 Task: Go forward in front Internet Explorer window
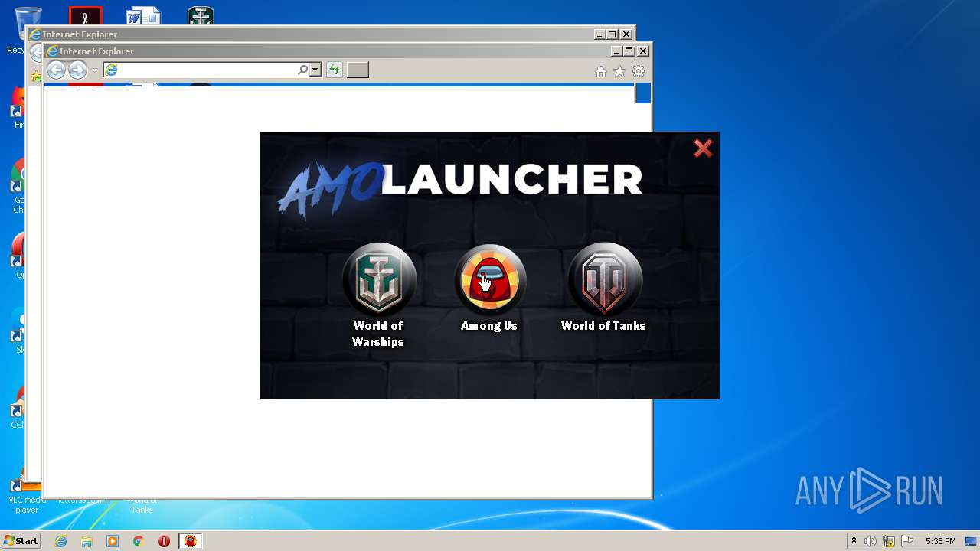[x=77, y=70]
